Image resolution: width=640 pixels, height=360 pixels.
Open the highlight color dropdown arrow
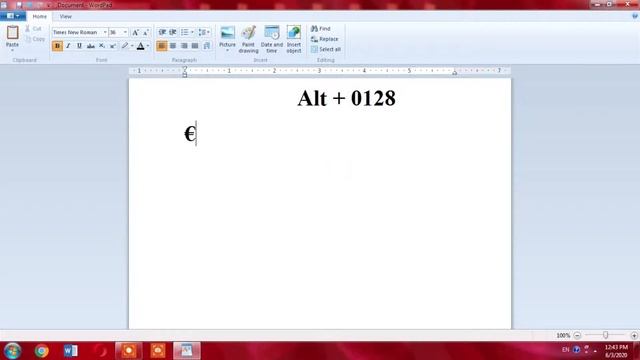click(132, 46)
